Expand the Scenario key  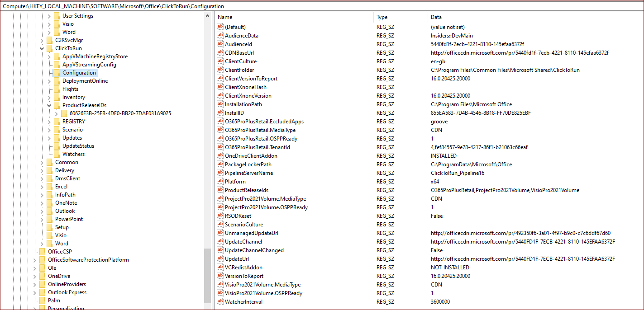(49, 130)
